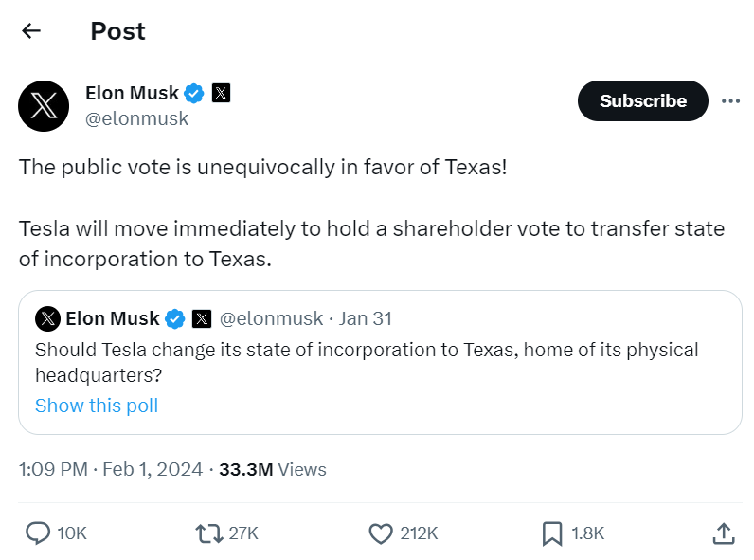
Task: Like the post with heart icon
Action: coord(381,533)
